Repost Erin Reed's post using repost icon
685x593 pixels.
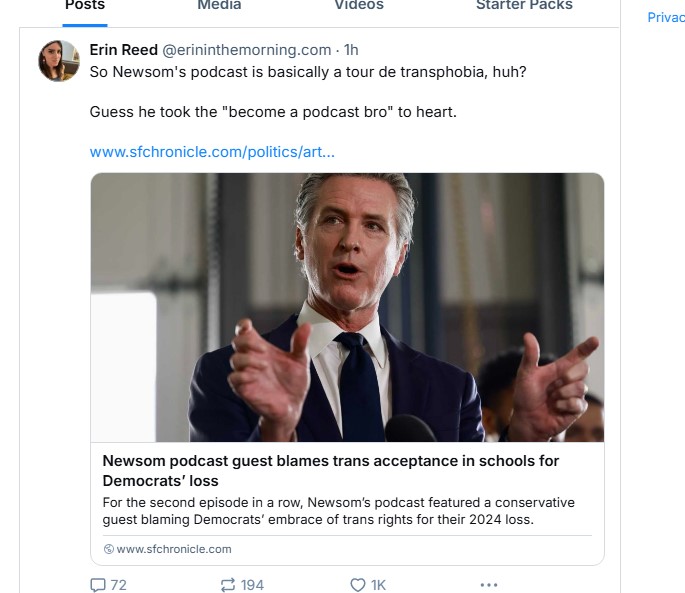pyautogui.click(x=226, y=584)
